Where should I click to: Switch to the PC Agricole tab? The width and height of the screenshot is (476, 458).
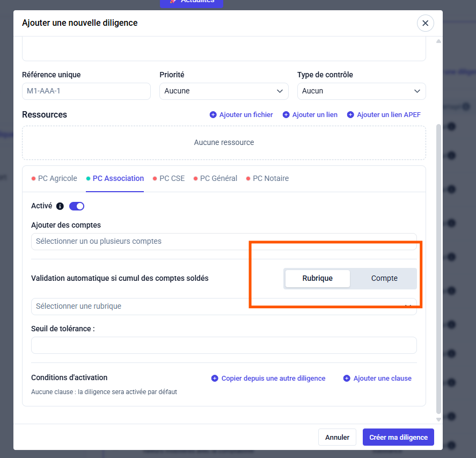[57, 179]
